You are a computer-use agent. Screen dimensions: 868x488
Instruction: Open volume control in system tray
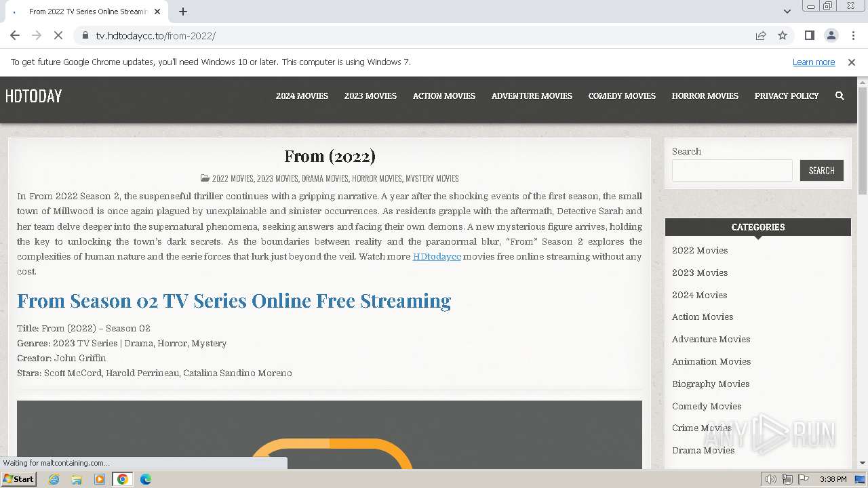click(770, 479)
